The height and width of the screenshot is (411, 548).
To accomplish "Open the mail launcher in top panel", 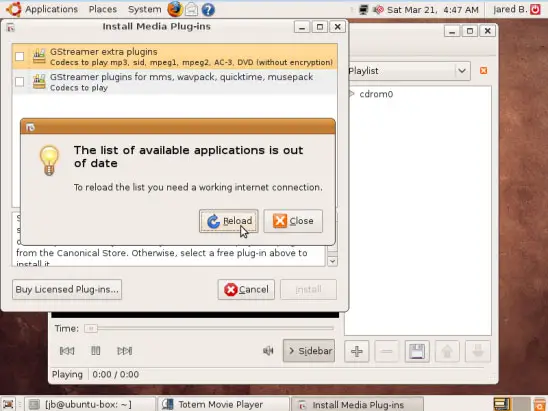I will [x=192, y=9].
